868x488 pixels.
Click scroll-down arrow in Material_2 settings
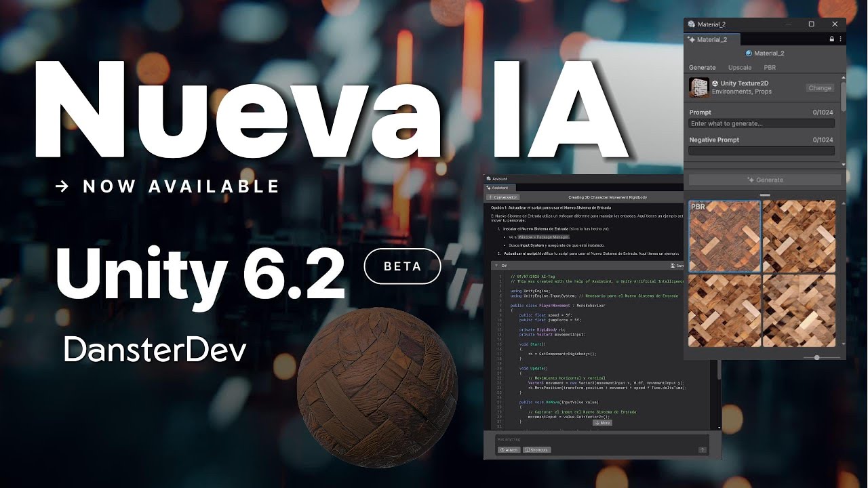844,164
